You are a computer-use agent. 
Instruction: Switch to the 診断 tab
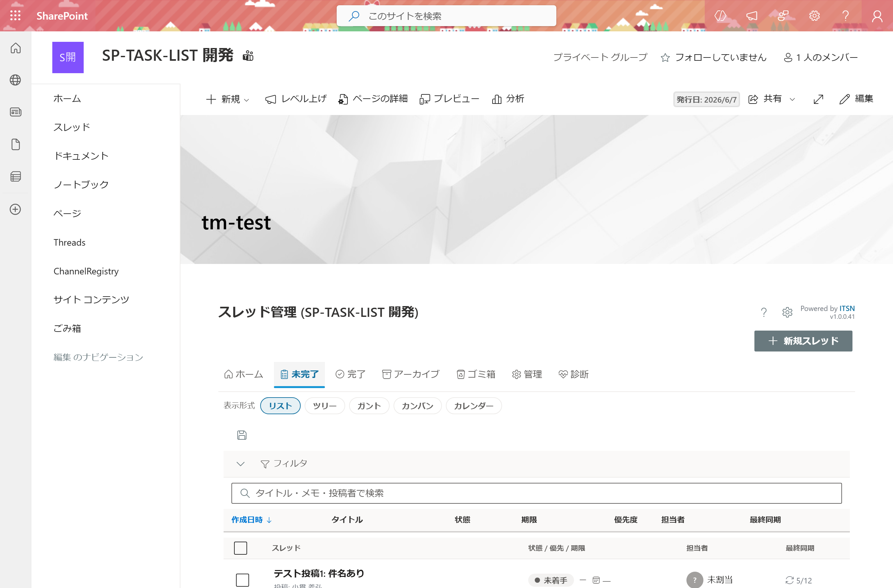tap(573, 374)
